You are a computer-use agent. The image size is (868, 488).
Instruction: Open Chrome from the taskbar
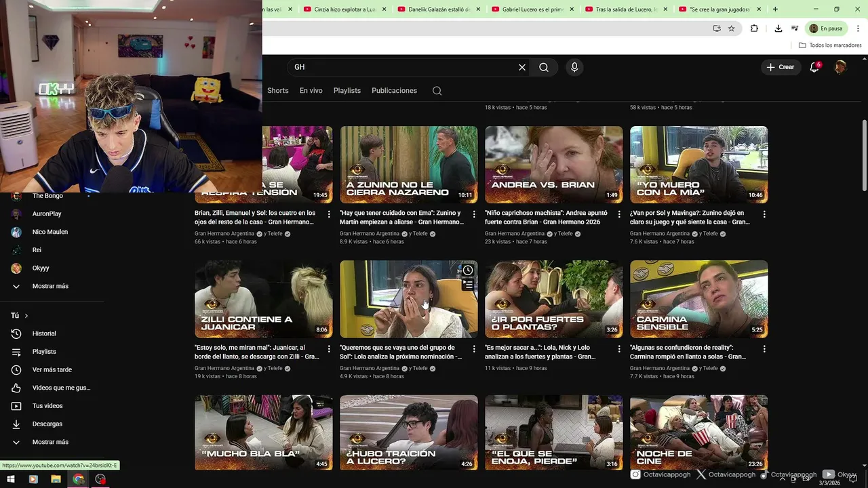(79, 479)
